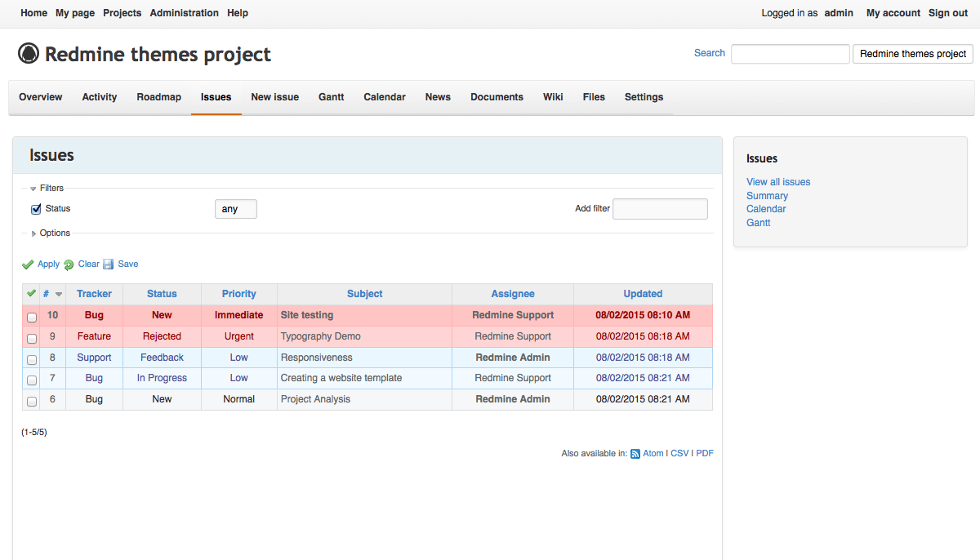Click the green Apply checkmark icon
The image size is (980, 560).
tap(28, 264)
